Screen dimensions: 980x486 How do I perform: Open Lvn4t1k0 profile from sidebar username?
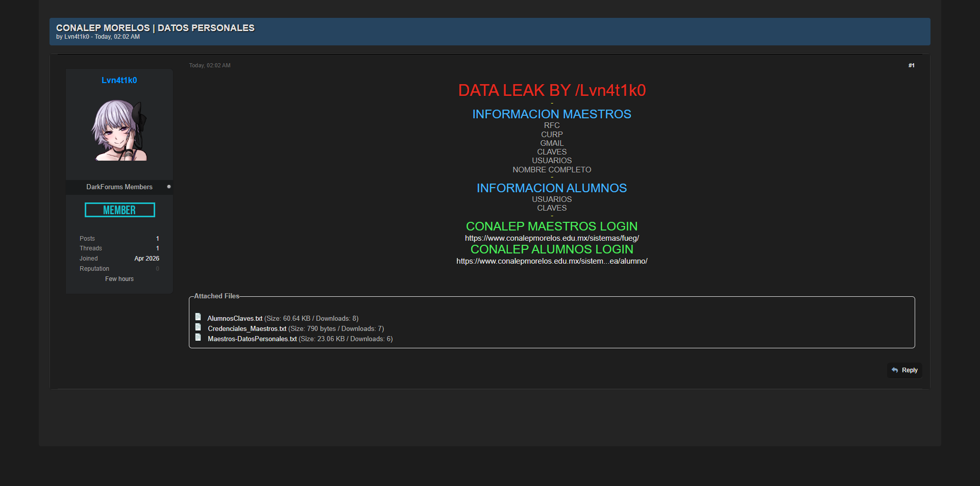[119, 81]
